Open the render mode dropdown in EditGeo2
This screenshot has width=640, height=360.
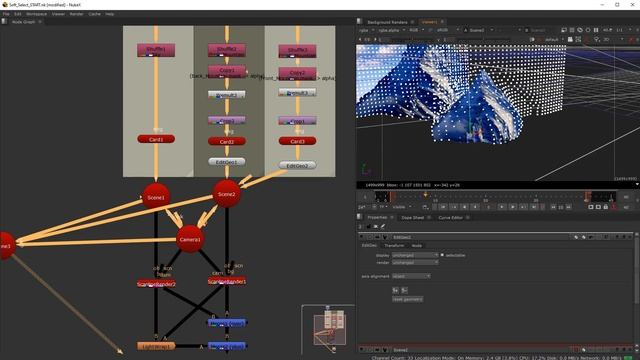415,262
